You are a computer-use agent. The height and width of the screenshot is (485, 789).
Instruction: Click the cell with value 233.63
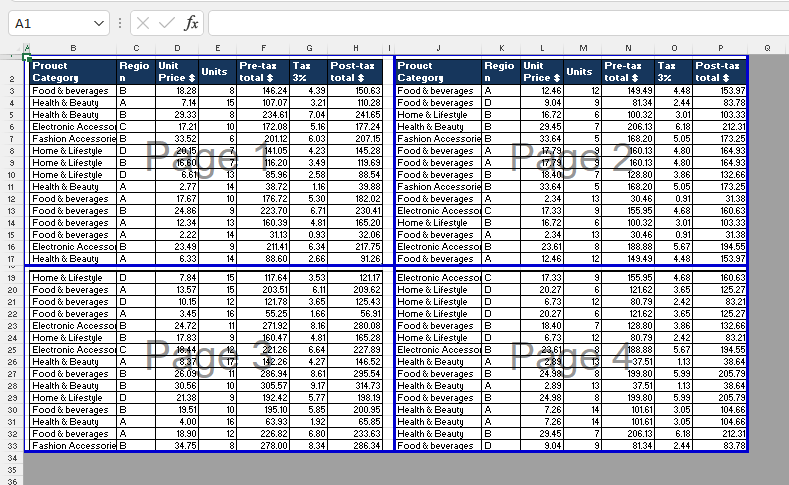tap(356, 434)
